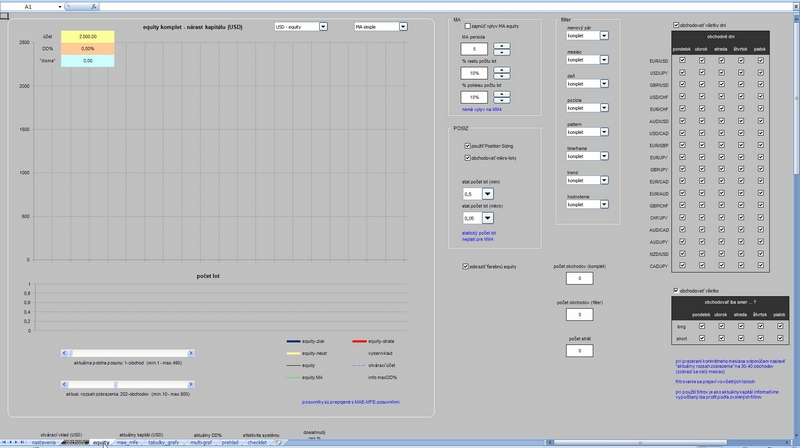Switch to the mae_mfe sheet tab
This screenshot has height=448, width=800.
(128, 442)
